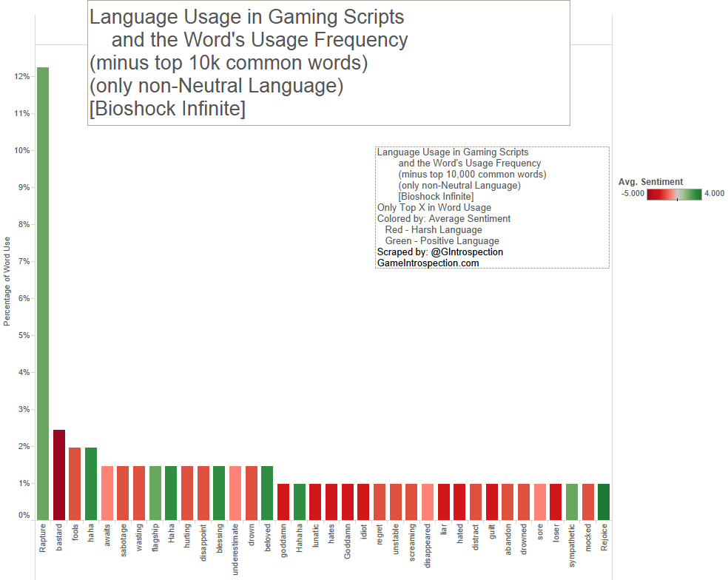This screenshot has width=728, height=580.
Task: Click the beloved bar
Action: point(267,493)
